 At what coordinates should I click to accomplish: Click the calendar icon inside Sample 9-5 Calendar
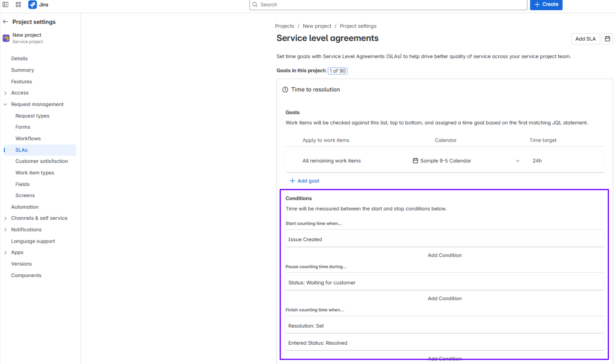click(415, 160)
